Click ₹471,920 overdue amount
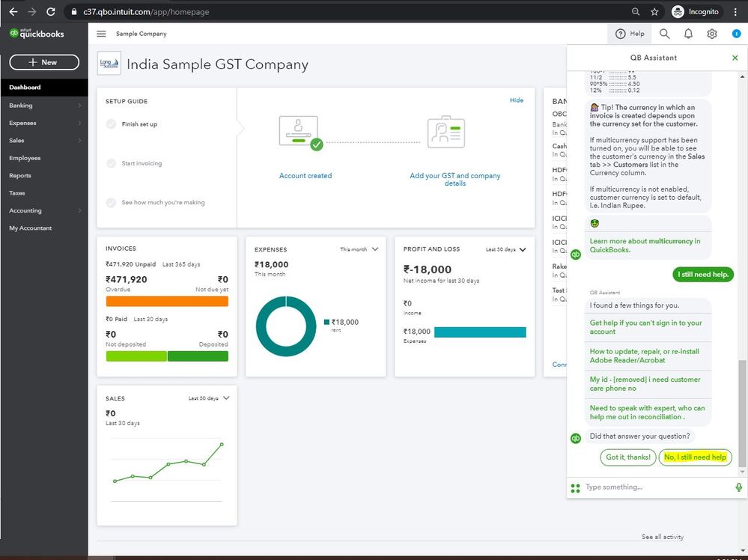This screenshot has width=748, height=560. point(127,279)
